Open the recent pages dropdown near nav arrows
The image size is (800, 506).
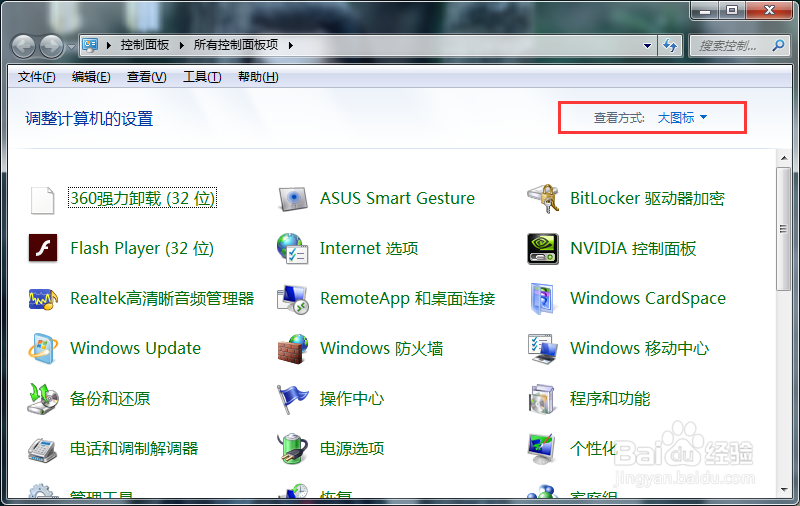(x=71, y=47)
